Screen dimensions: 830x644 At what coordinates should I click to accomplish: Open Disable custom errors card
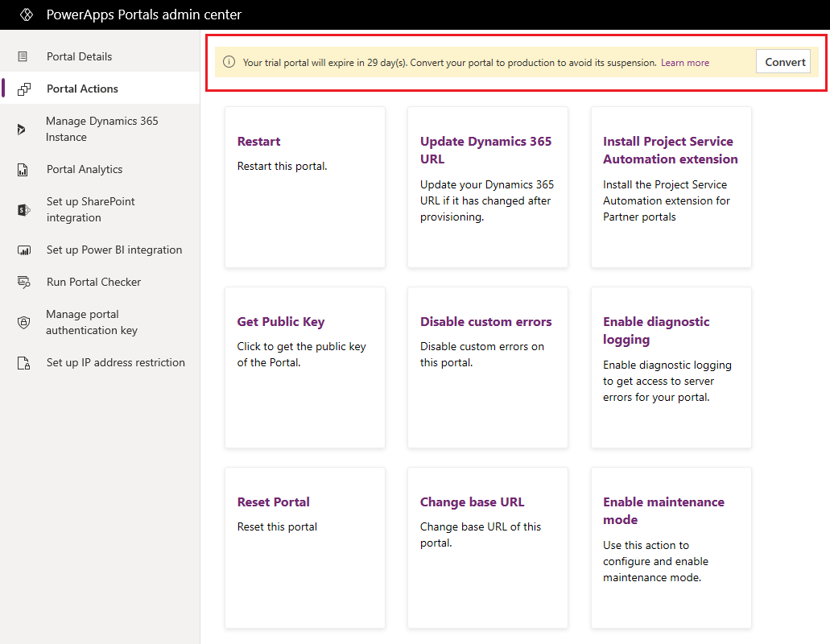pos(488,367)
